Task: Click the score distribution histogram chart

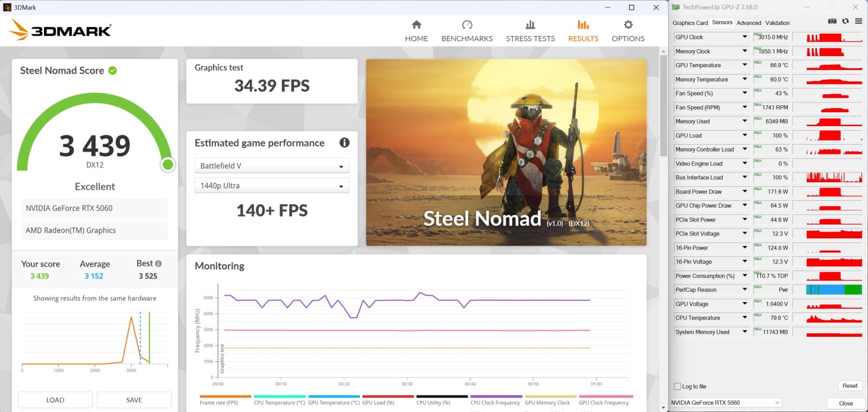Action: point(95,341)
